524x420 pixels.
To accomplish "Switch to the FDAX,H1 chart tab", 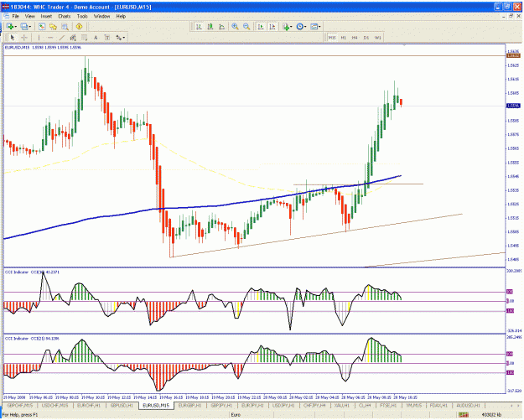I will point(438,405).
